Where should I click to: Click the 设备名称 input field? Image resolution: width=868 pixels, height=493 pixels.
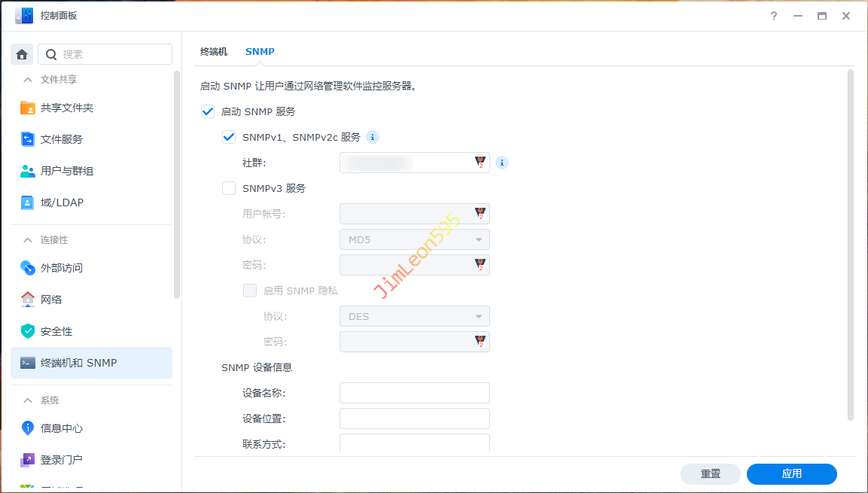[414, 393]
